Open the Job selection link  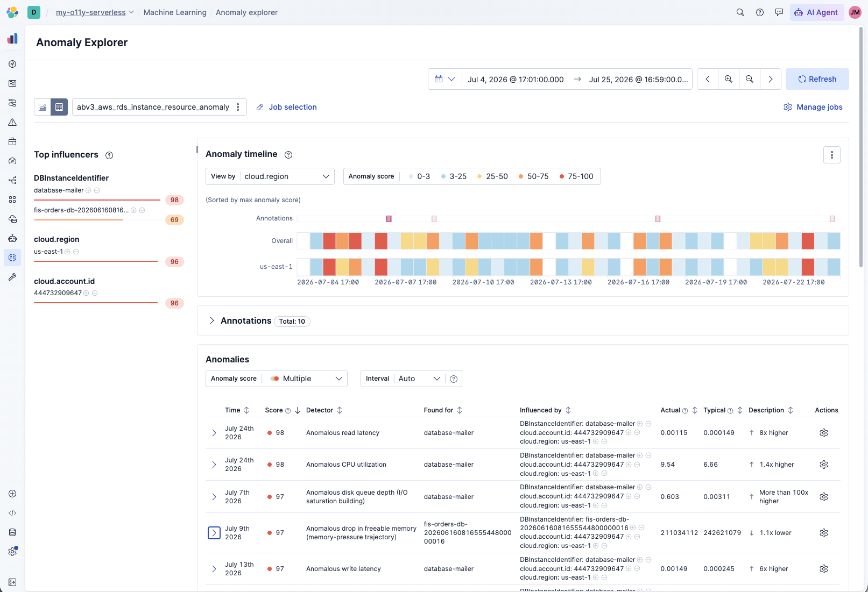286,107
